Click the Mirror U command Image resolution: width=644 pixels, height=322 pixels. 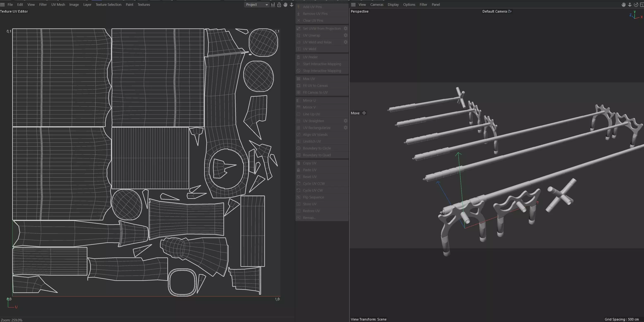(309, 100)
